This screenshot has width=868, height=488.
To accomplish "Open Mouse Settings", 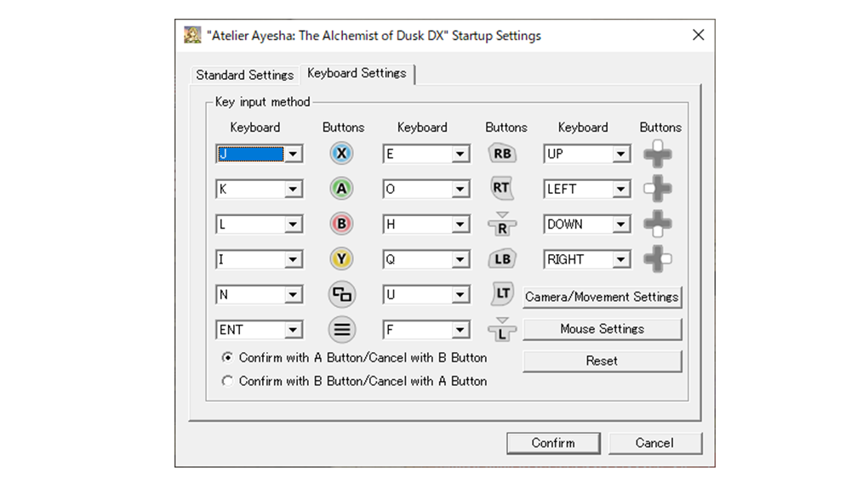I will click(x=602, y=329).
